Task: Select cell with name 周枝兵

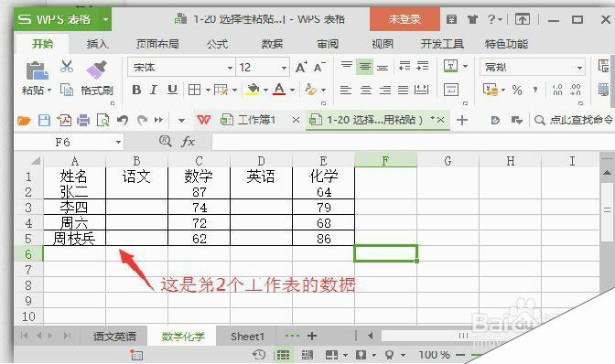Action: pyautogui.click(x=74, y=238)
